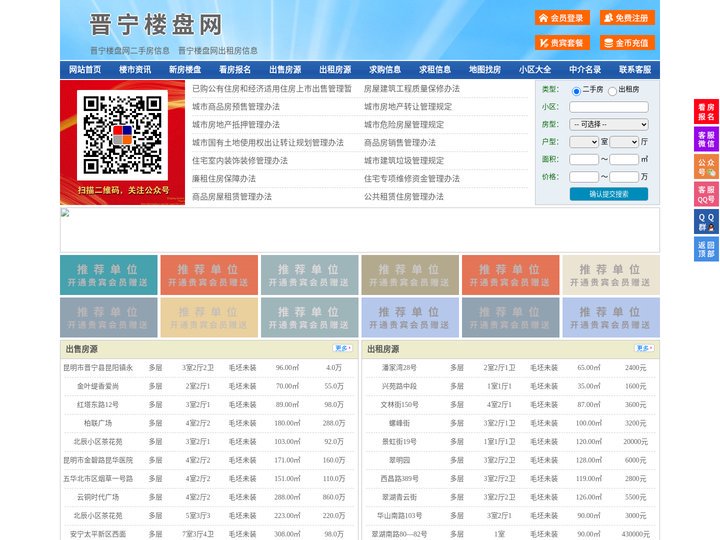Open the 新房楼盘 navigation item
Image resolution: width=720 pixels, height=540 pixels.
pyautogui.click(x=185, y=69)
